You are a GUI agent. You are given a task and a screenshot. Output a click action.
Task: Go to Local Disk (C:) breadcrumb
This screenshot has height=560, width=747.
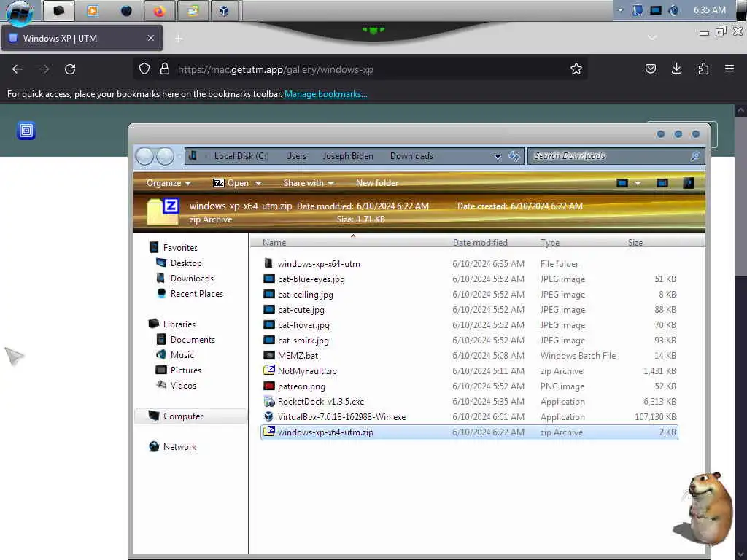coord(241,156)
